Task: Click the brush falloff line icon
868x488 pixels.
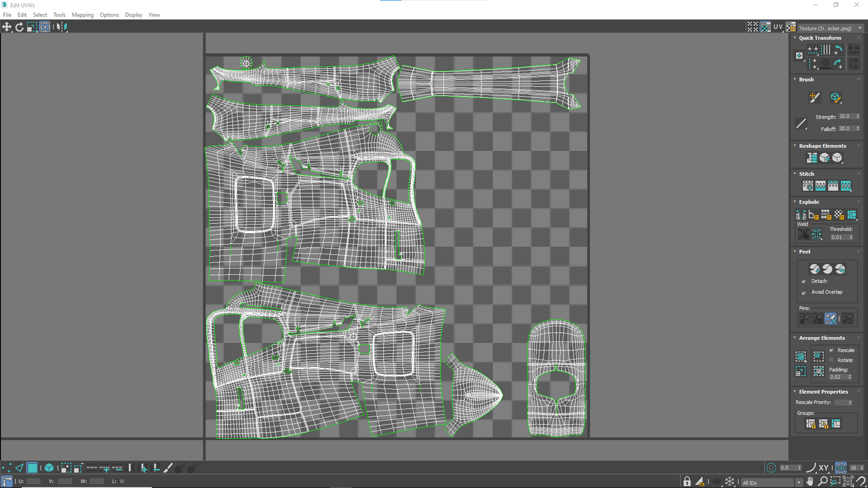Action: 801,123
